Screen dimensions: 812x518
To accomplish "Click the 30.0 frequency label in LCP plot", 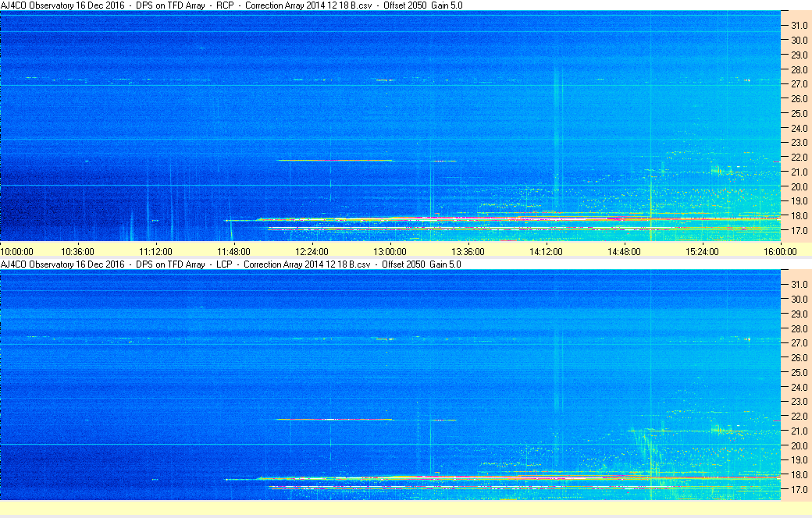I will 799,299.
